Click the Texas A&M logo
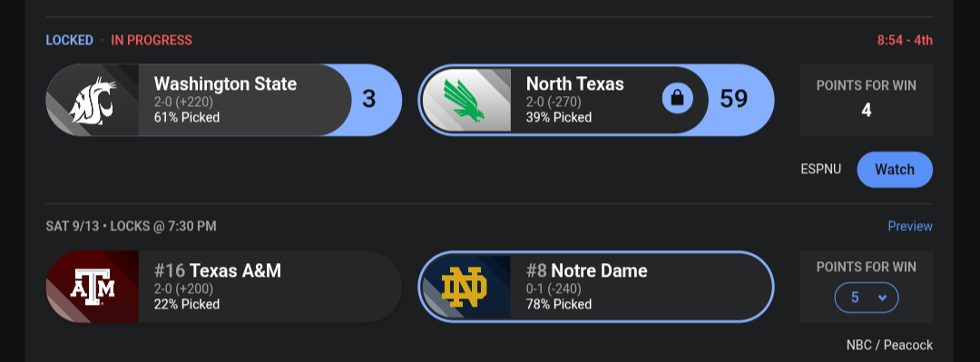The image size is (980, 362). [x=93, y=287]
